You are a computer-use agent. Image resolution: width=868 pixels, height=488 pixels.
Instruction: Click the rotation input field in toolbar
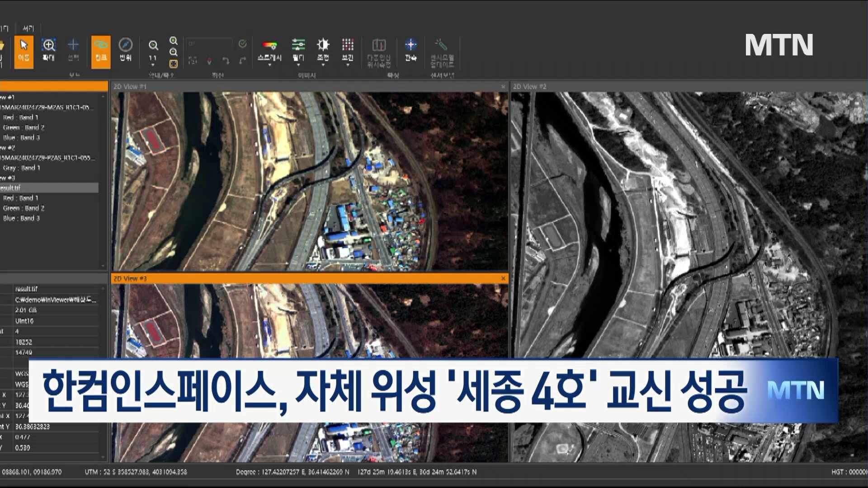pyautogui.click(x=208, y=44)
